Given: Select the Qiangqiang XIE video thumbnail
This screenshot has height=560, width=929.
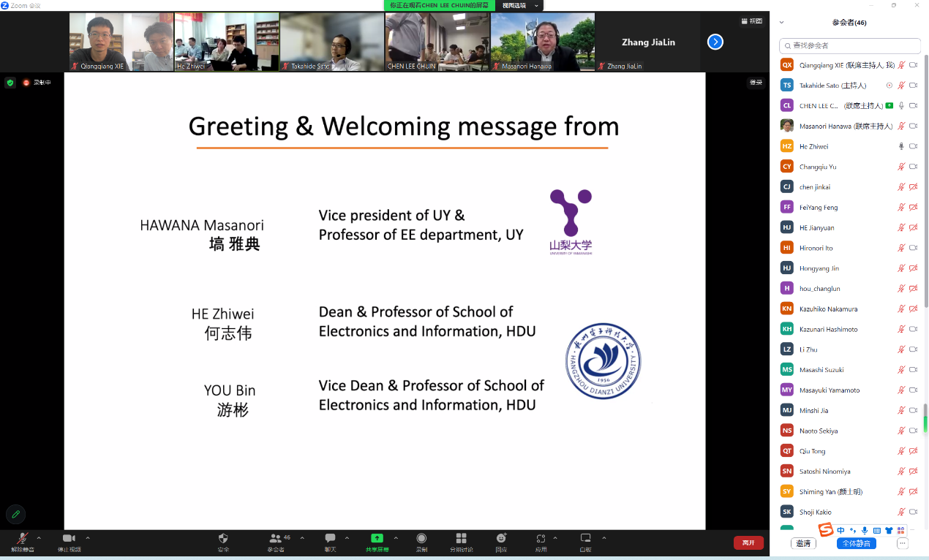Looking at the screenshot, I should pos(121,42).
